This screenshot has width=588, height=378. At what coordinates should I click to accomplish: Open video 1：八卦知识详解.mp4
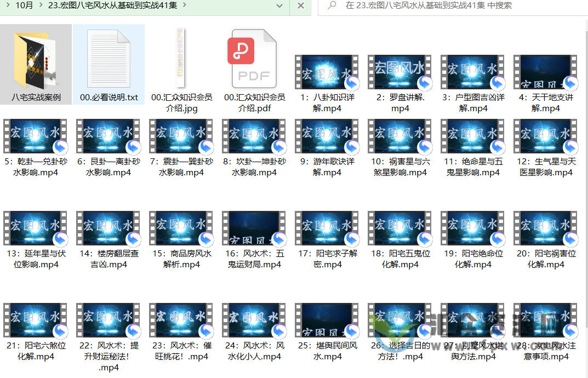coord(327,72)
